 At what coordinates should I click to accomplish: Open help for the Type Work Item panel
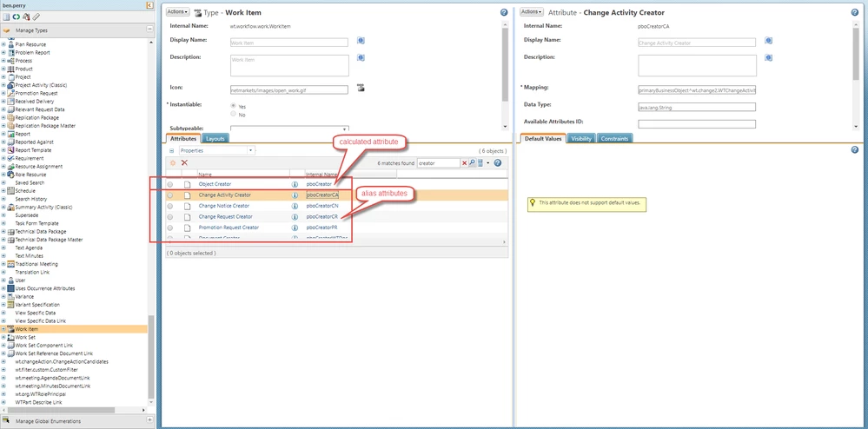pyautogui.click(x=504, y=12)
